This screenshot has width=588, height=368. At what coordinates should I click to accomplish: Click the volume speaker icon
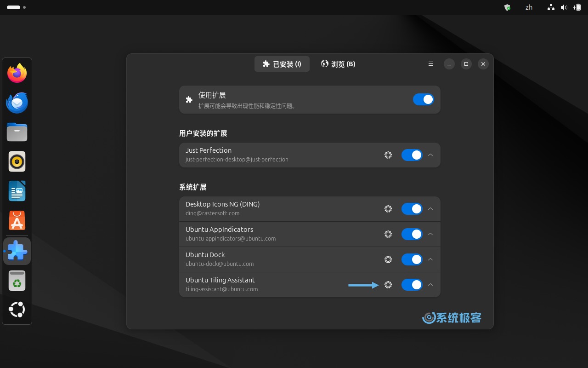click(x=564, y=7)
